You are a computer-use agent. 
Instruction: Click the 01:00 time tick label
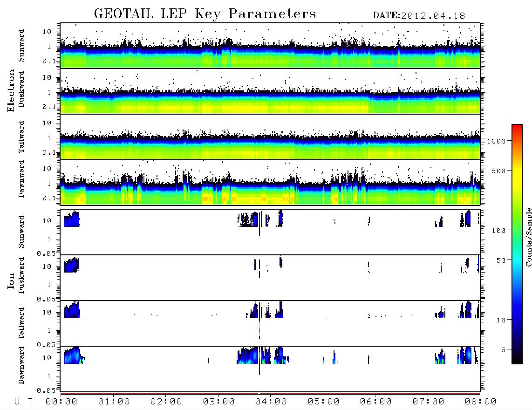[x=114, y=402]
